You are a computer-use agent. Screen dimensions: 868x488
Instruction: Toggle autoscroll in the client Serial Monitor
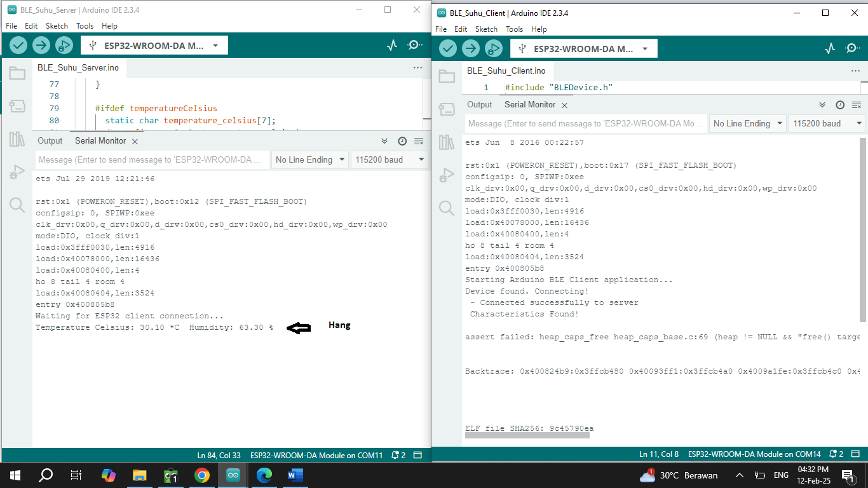[822, 104]
